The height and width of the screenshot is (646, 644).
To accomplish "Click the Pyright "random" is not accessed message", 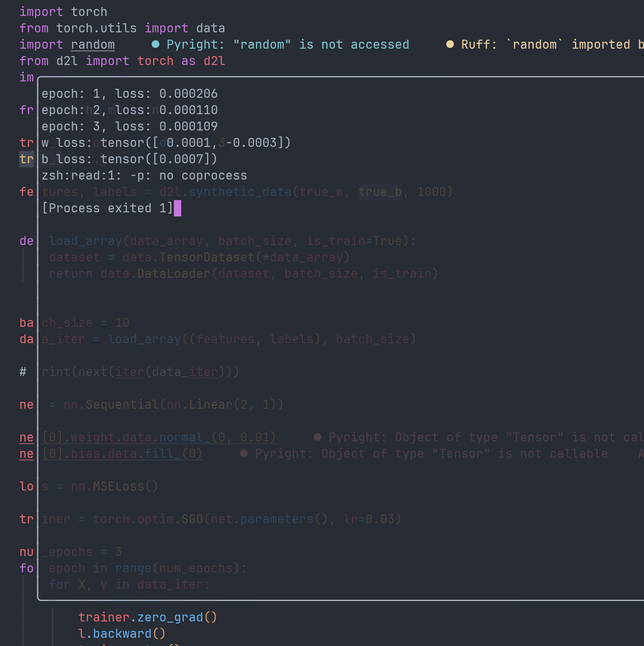I will tap(288, 45).
